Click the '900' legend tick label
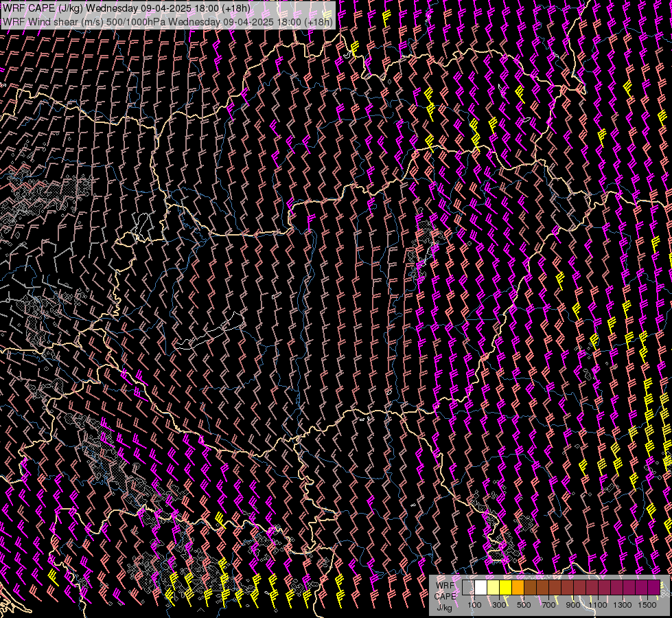 (x=573, y=605)
